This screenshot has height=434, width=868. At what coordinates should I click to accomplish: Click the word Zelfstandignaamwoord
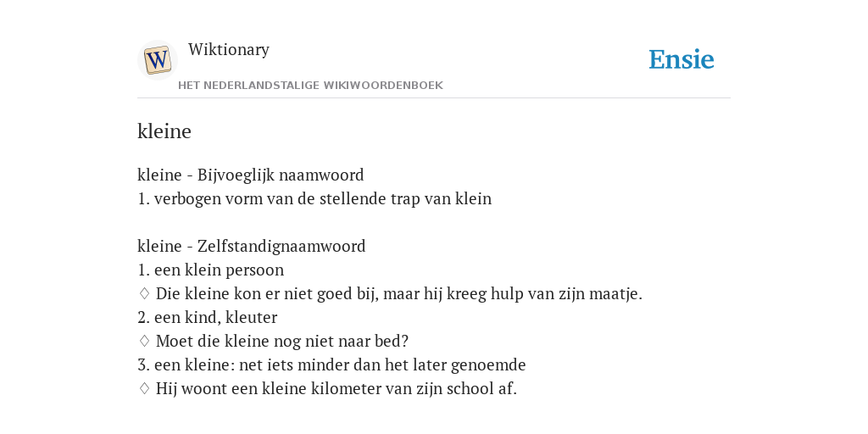[x=281, y=246]
